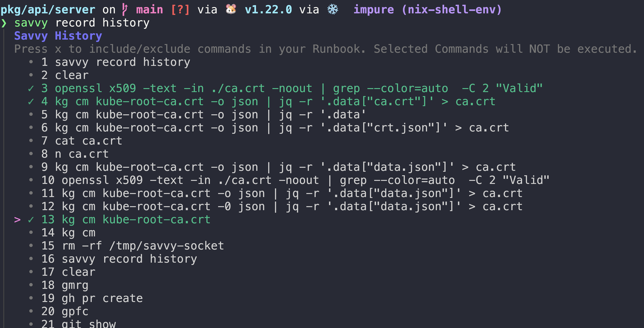Image resolution: width=644 pixels, height=328 pixels.
Task: Select the openssl x509 command numbered 3
Action: [x=292, y=88]
